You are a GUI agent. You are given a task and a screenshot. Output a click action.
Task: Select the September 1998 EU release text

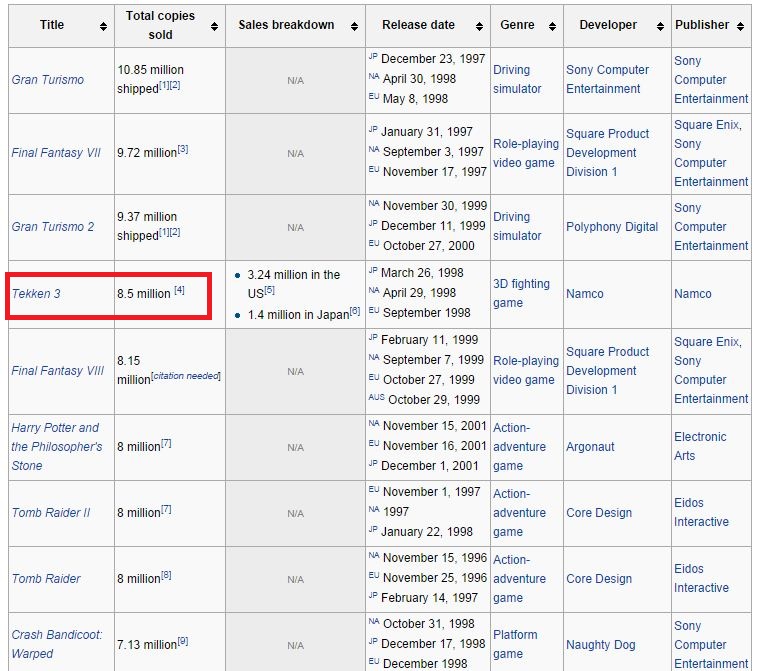coord(426,313)
